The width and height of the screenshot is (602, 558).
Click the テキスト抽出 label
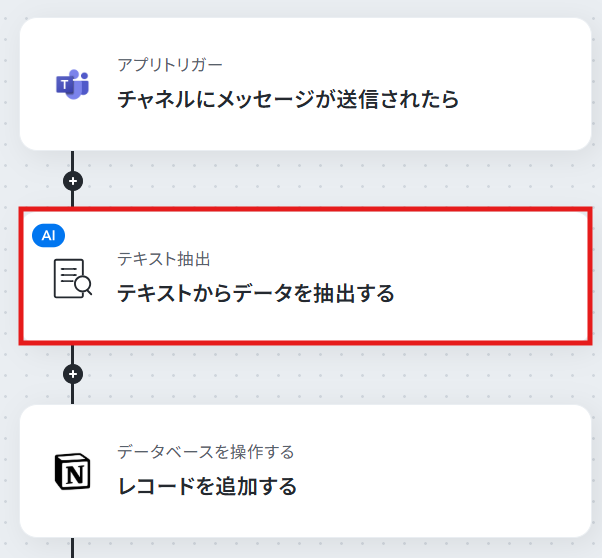[164, 259]
